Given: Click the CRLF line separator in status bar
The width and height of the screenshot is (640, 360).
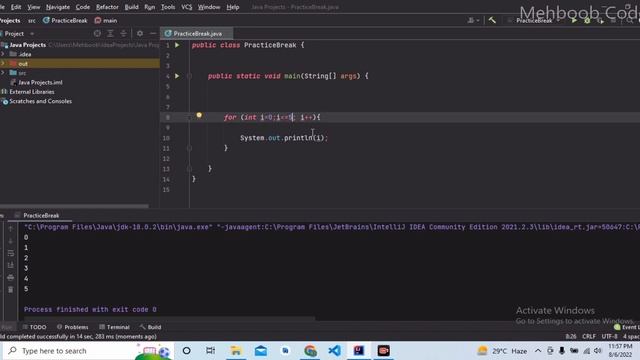Looking at the screenshot, I should pos(589,336).
